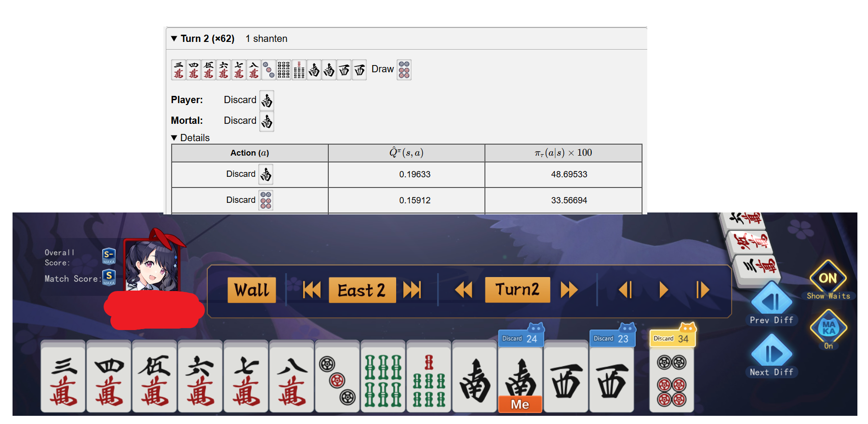Select the 3-man tile in the game hand
Image resolution: width=868 pixels, height=424 pixels.
coord(64,377)
